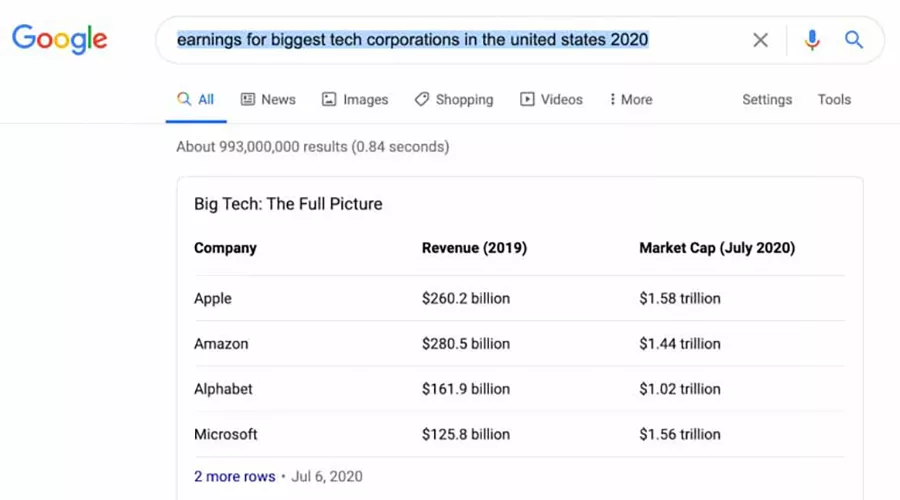Open the Tools filter options
Image resolution: width=900 pixels, height=500 pixels.
(x=834, y=99)
